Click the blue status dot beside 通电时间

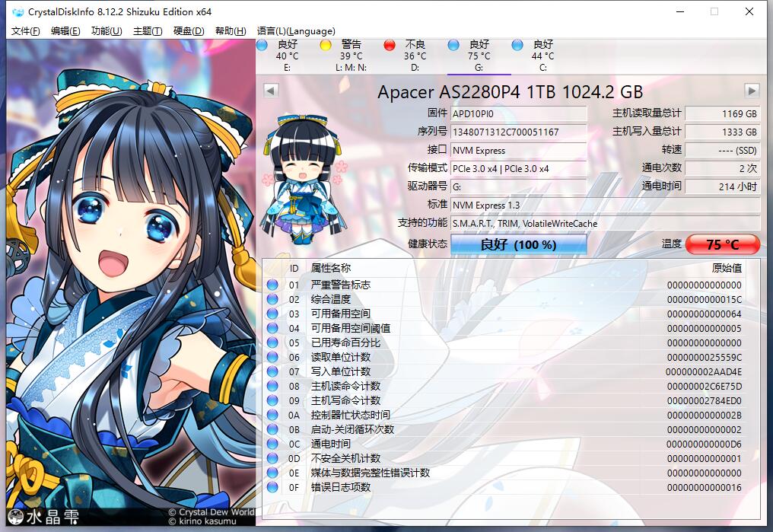coord(272,444)
